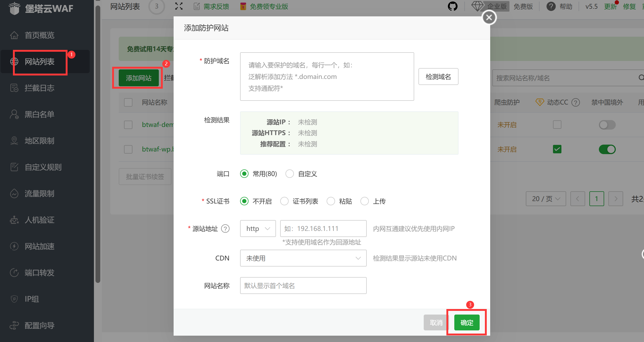Click the 批量证书续签 button
Viewport: 644px width, 342px height.
tap(145, 177)
